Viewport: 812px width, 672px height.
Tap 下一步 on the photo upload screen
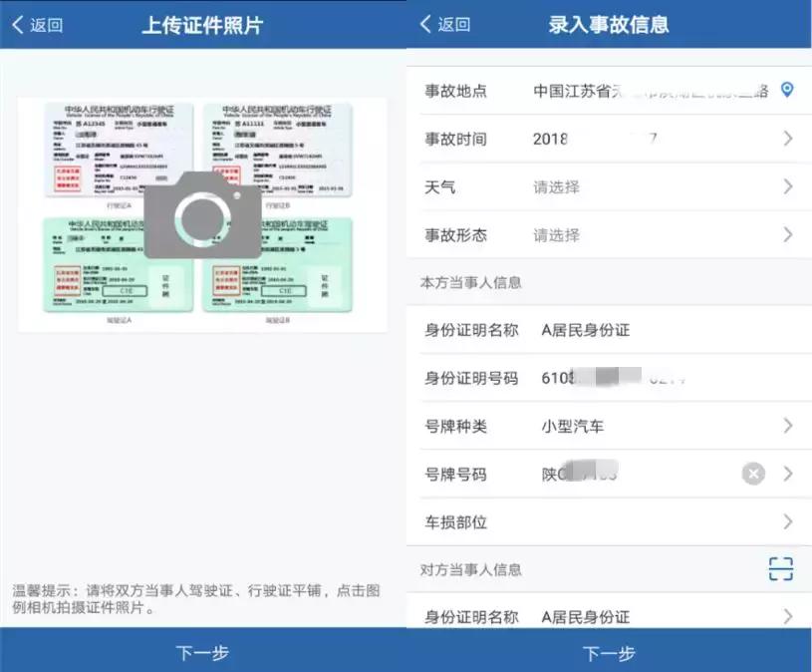click(x=202, y=653)
